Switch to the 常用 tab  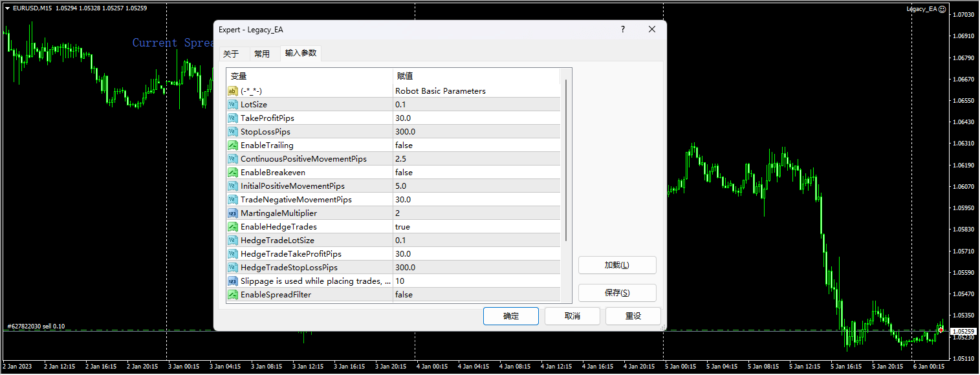click(x=262, y=54)
